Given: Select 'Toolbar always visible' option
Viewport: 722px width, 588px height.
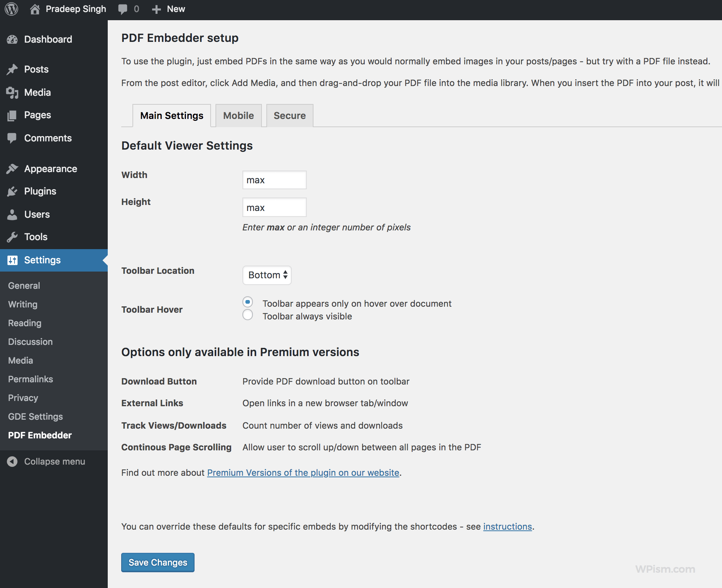Looking at the screenshot, I should coord(247,315).
